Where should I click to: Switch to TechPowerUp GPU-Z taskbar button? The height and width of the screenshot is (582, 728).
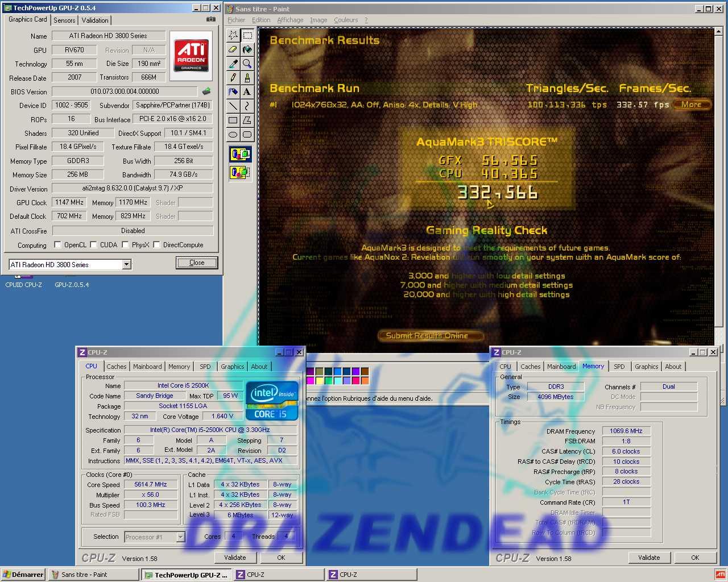pyautogui.click(x=186, y=575)
